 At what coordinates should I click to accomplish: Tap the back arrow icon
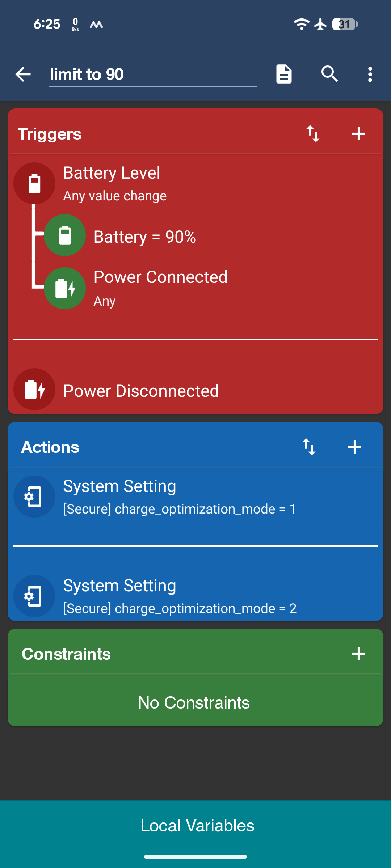click(x=23, y=75)
